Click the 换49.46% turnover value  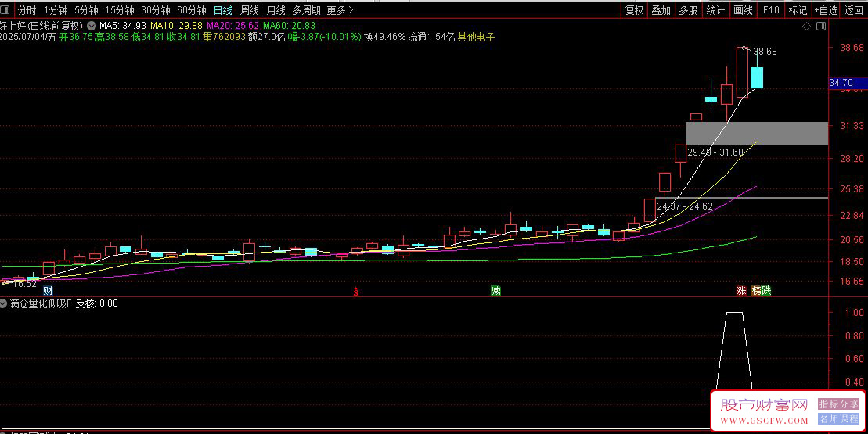(x=384, y=37)
